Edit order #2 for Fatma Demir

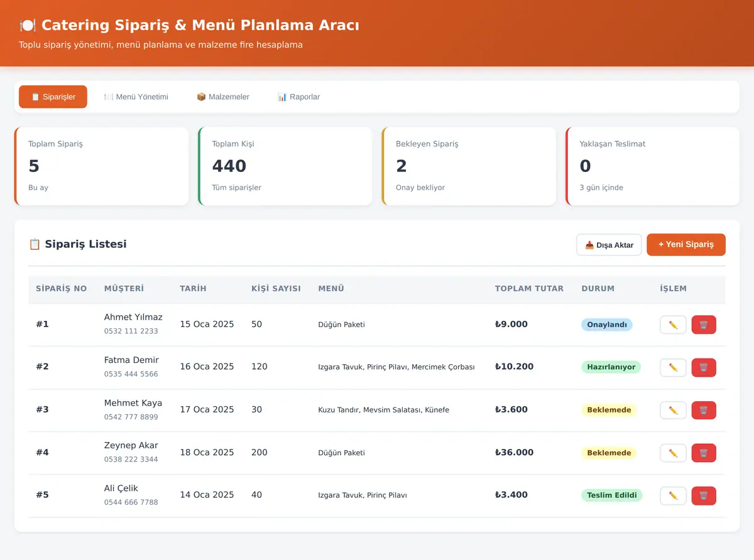click(673, 367)
